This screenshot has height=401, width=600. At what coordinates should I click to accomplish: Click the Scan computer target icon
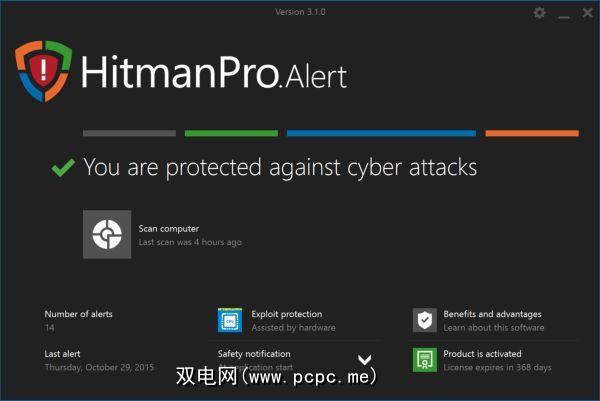106,235
